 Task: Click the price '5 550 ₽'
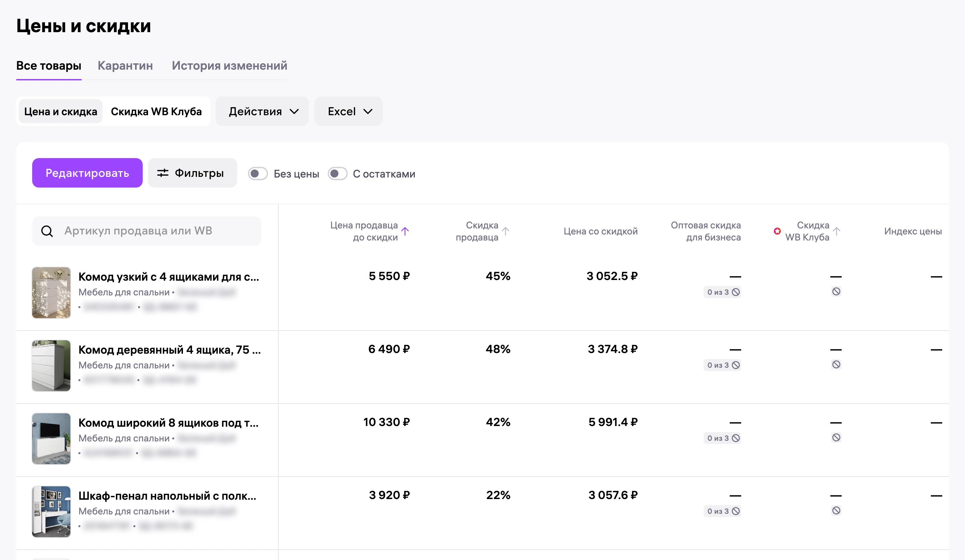pyautogui.click(x=389, y=276)
